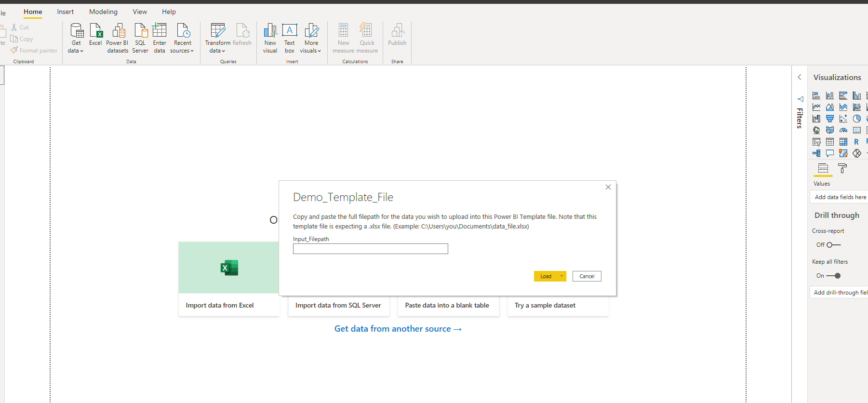Viewport: 868px width, 403px height.
Task: Switch to the Help ribbon tab
Action: [x=169, y=12]
